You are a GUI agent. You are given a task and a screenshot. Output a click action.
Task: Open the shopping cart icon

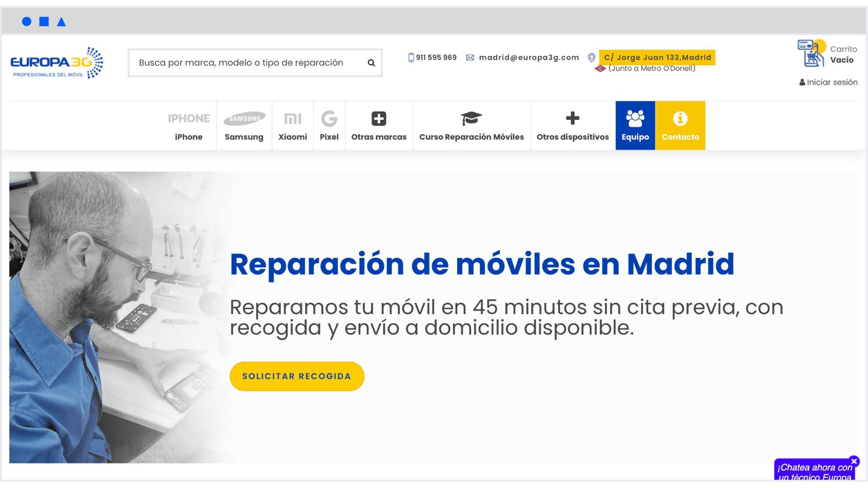pos(811,53)
